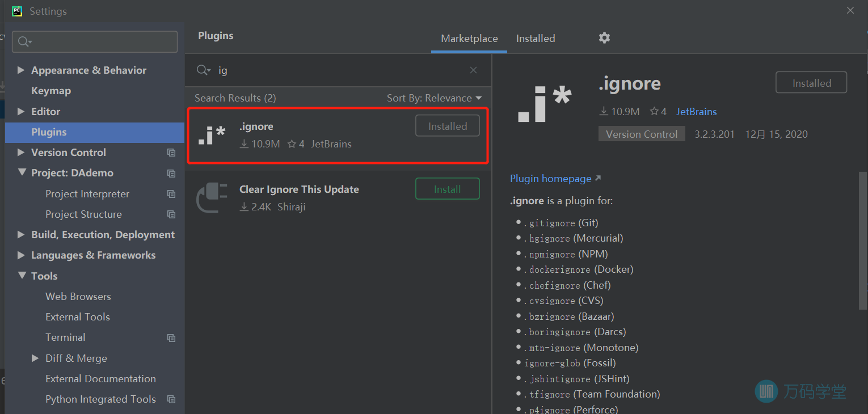
Task: Click version 3.2.3.201 text
Action: pyautogui.click(x=714, y=134)
